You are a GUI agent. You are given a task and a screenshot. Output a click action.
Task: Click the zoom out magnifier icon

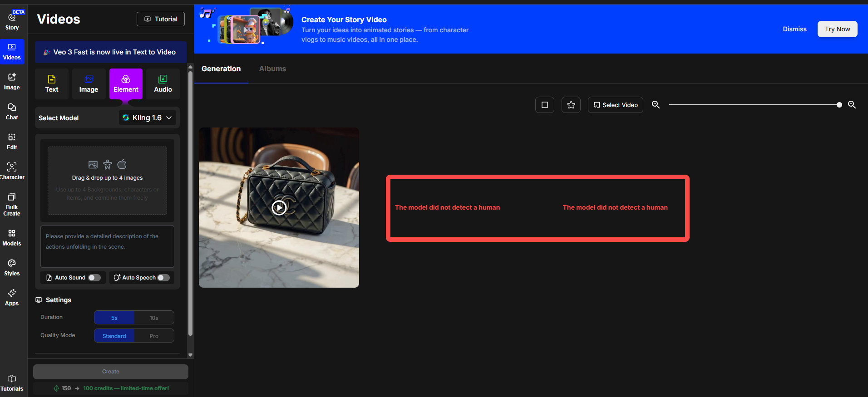click(x=656, y=105)
